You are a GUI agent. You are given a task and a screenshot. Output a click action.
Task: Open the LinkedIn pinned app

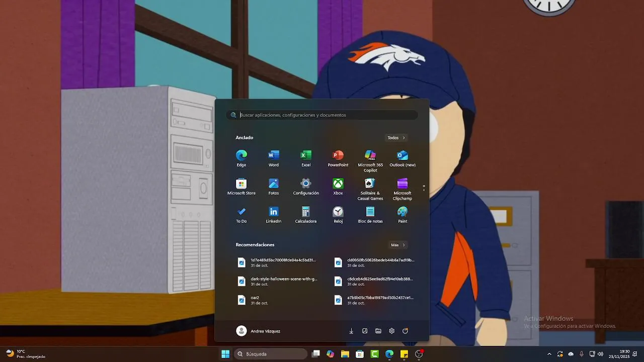point(274,215)
